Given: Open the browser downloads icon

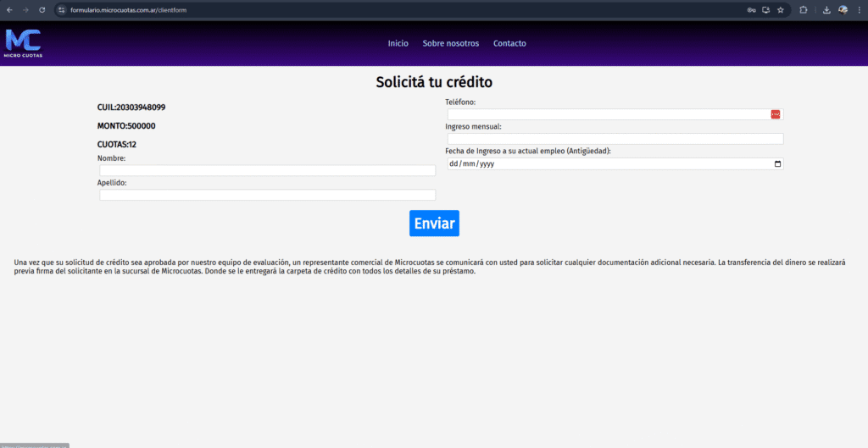Looking at the screenshot, I should [826, 10].
